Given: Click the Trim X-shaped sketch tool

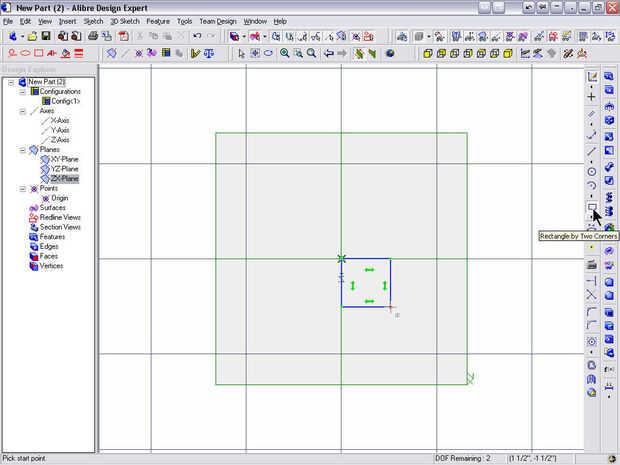Looking at the screenshot, I should [592, 295].
